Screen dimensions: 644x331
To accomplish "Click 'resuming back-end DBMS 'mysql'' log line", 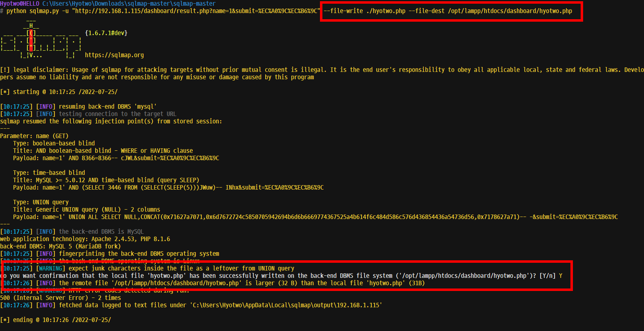I will pos(78,107).
